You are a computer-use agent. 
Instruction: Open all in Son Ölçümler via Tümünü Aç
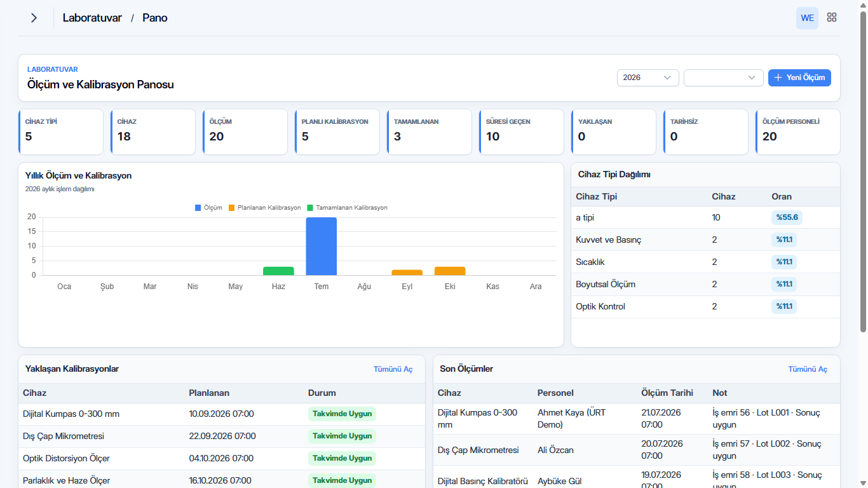pyautogui.click(x=808, y=369)
